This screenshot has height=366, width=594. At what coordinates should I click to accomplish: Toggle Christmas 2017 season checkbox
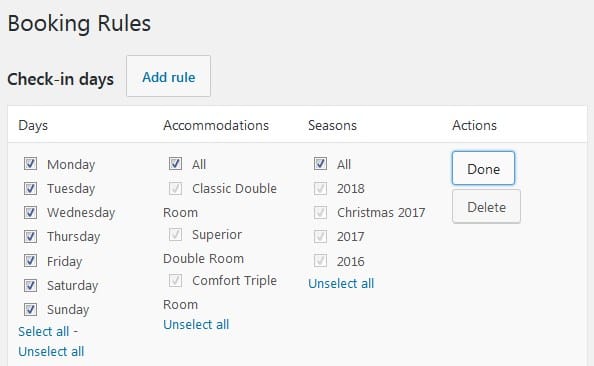[x=320, y=212]
